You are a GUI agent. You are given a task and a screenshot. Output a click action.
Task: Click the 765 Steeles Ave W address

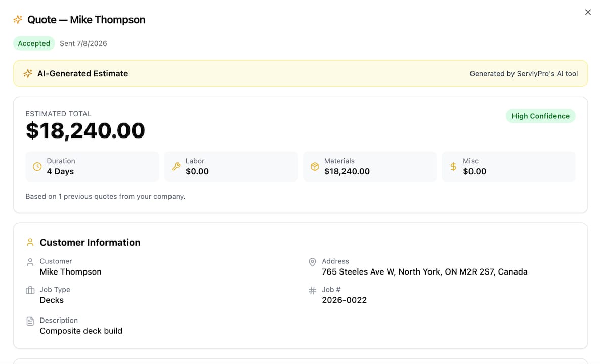tap(425, 272)
